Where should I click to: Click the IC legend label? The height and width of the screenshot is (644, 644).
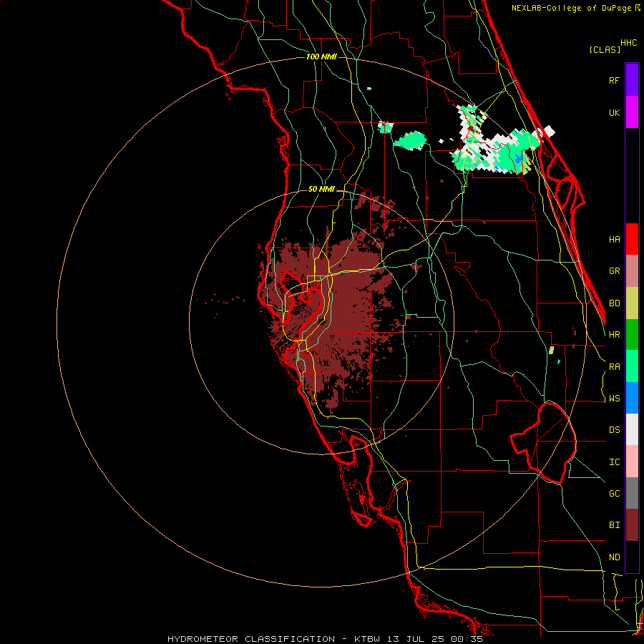(x=614, y=462)
